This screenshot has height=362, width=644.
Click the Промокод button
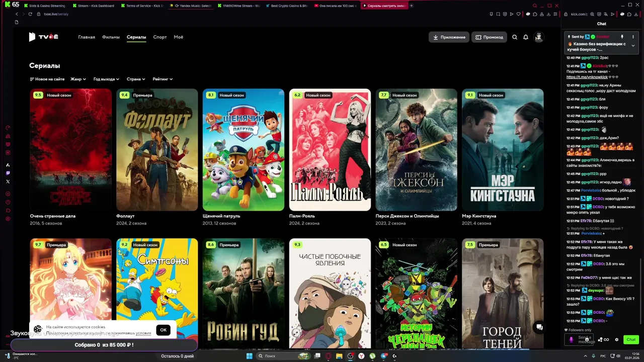point(489,37)
